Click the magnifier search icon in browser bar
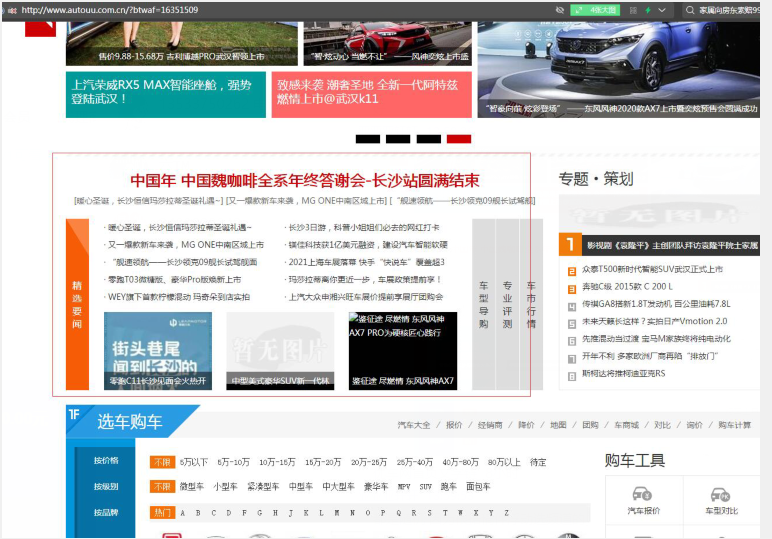The height and width of the screenshot is (539, 772). click(x=690, y=10)
